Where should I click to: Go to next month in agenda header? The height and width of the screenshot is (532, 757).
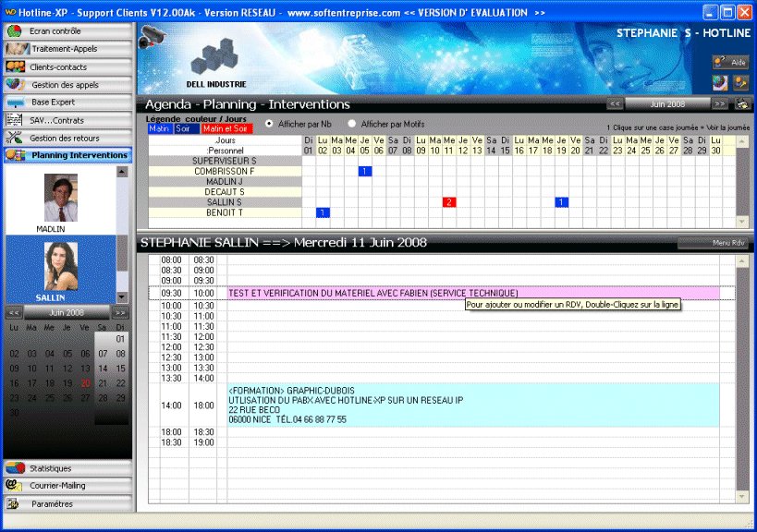click(719, 104)
